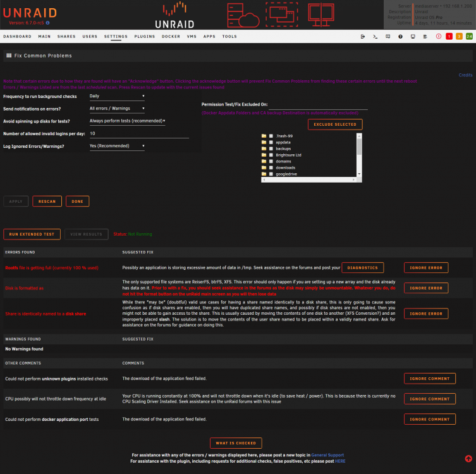
Task: Open the Send notifications on errors dropdown
Action: 117,109
